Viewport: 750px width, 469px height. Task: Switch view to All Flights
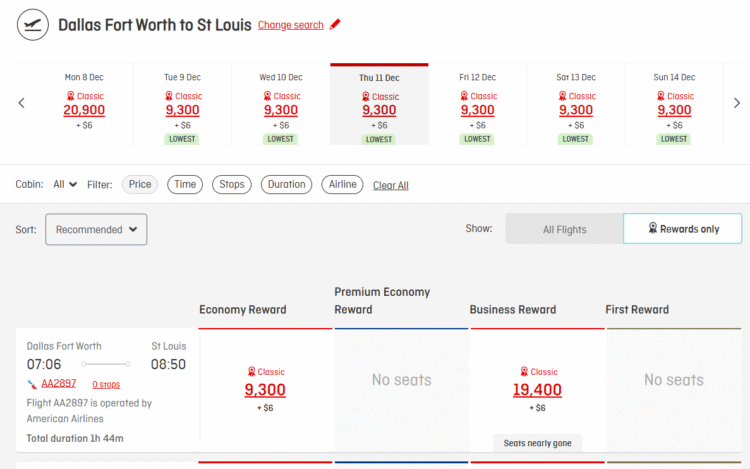[564, 229]
